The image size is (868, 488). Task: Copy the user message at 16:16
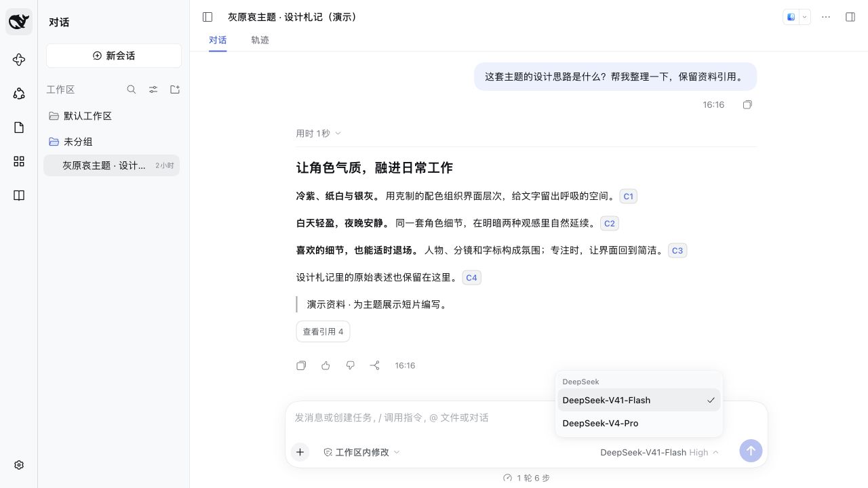pyautogui.click(x=747, y=105)
